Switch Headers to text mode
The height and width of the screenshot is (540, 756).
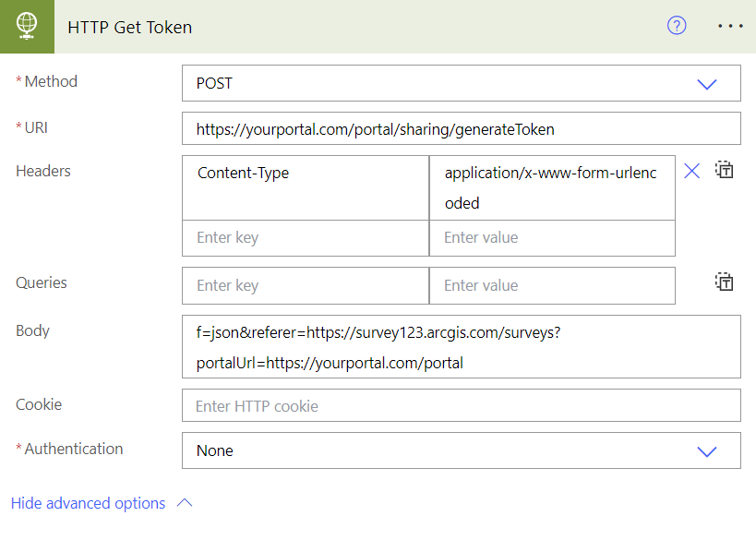725,171
